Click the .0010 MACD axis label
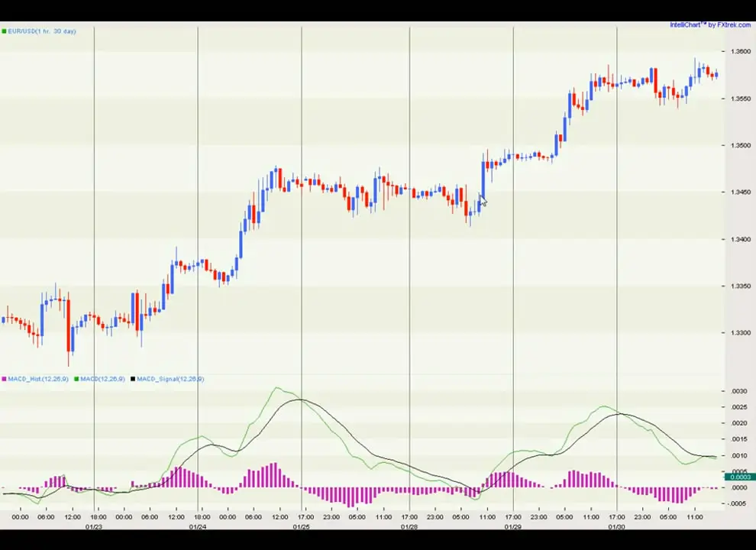 coord(740,455)
